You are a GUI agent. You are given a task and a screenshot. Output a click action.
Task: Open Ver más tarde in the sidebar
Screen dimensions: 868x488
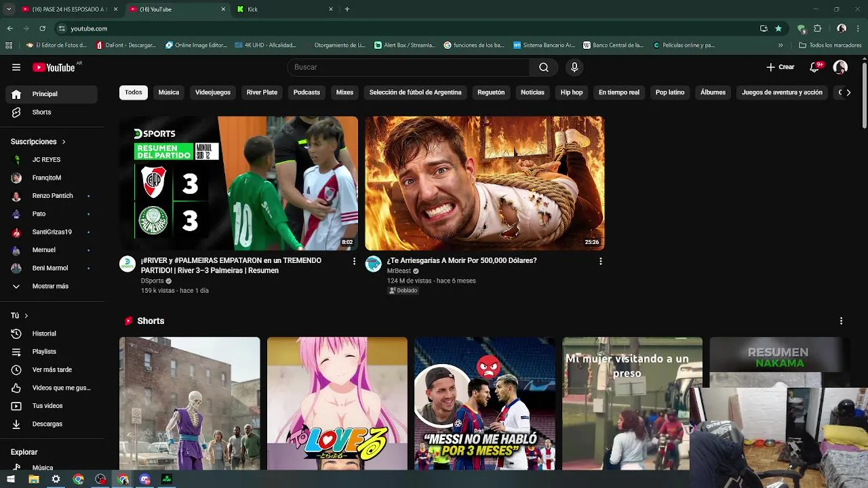52,369
